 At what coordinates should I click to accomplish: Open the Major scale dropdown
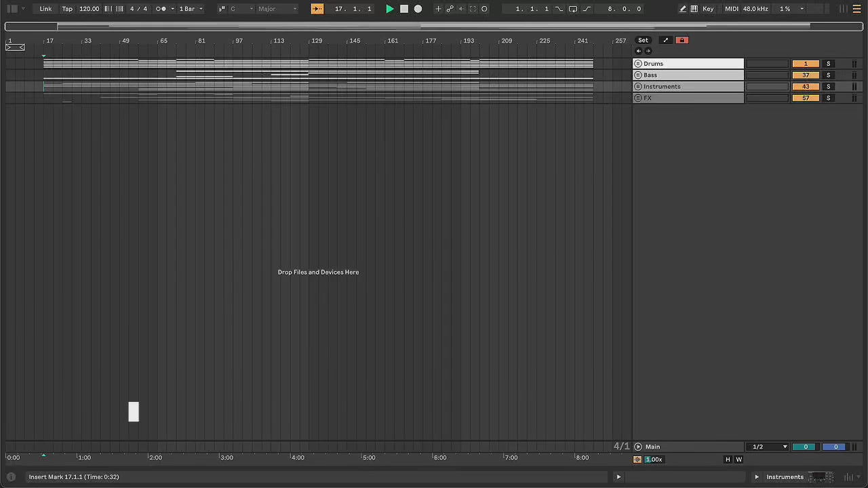click(277, 9)
